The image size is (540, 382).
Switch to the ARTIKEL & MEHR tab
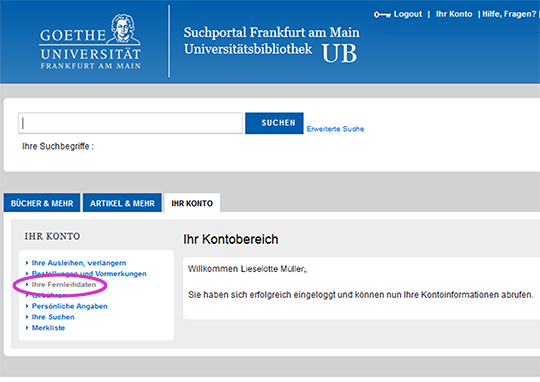[x=122, y=203]
